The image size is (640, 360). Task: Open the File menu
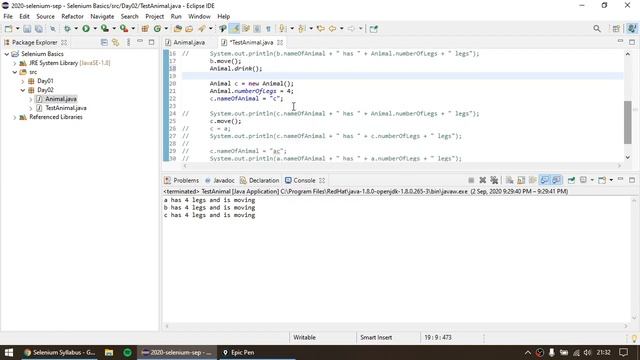8,16
